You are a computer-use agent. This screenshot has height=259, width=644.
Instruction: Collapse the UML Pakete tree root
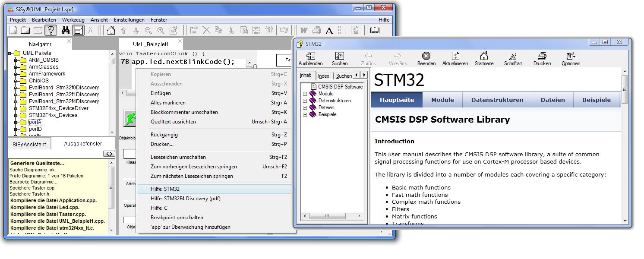(10, 54)
